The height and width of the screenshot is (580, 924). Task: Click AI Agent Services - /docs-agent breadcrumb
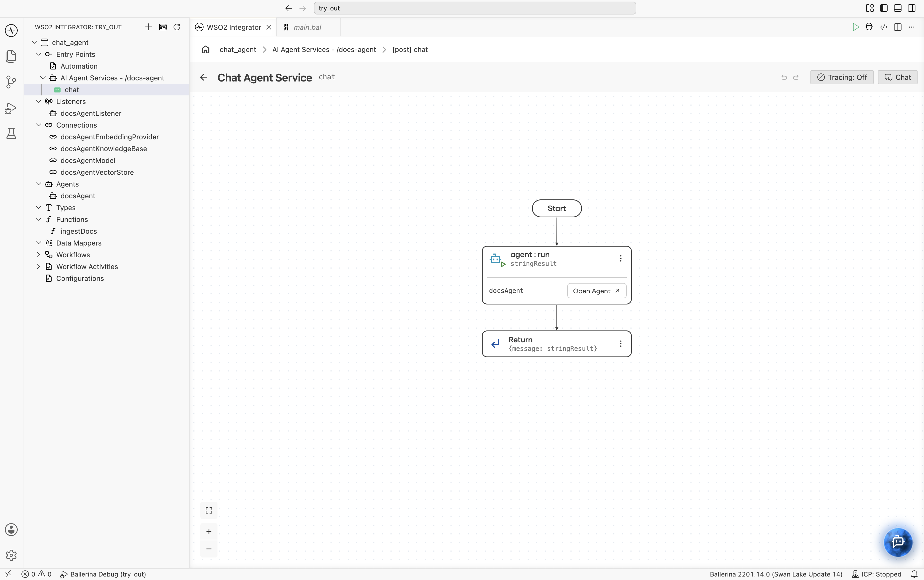pyautogui.click(x=324, y=50)
